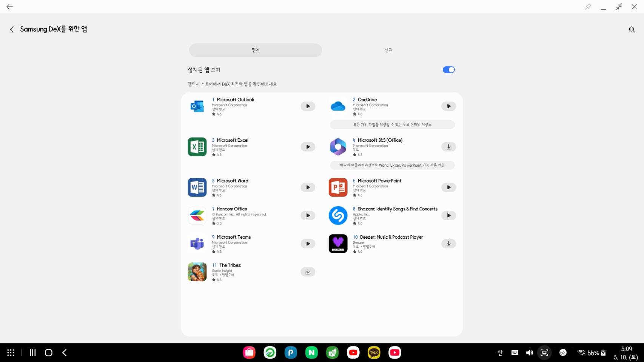Screen dimensions: 644x362
Task: Open the on-screen keyboard icon
Action: 515,353
